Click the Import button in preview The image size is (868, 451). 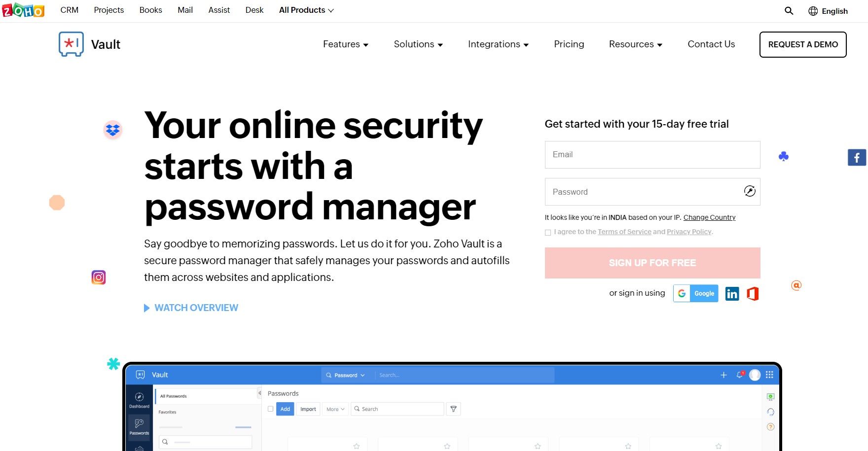tap(308, 409)
